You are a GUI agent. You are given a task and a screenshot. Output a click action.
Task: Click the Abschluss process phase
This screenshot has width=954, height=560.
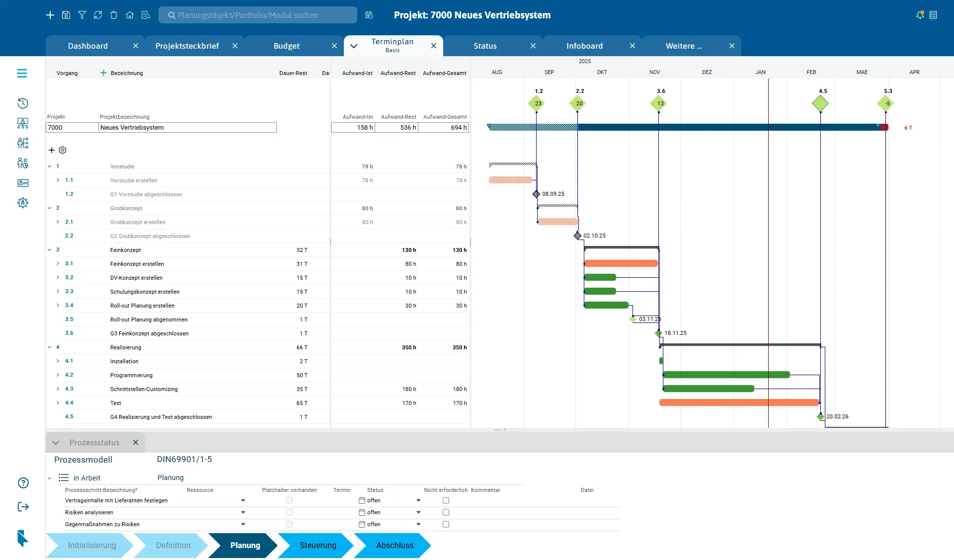tap(395, 545)
